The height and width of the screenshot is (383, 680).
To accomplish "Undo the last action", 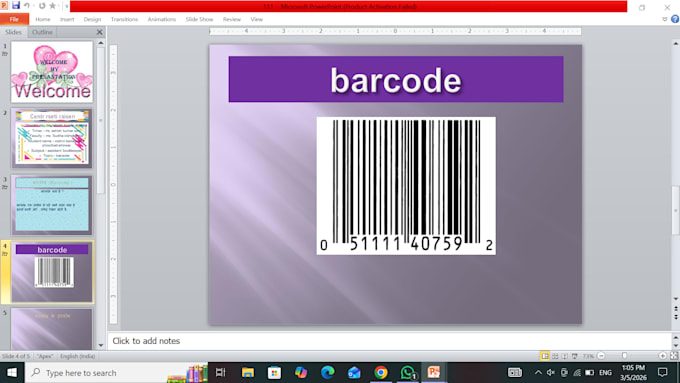I will [x=26, y=6].
